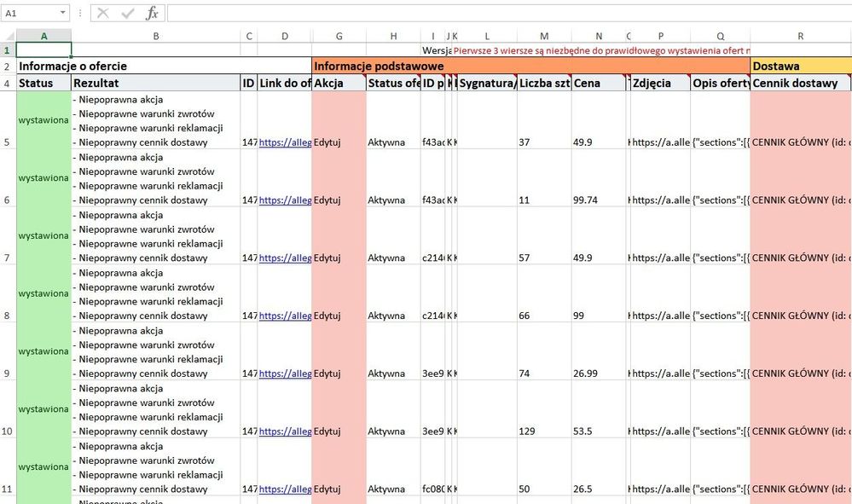Select column A by its header

pos(44,37)
